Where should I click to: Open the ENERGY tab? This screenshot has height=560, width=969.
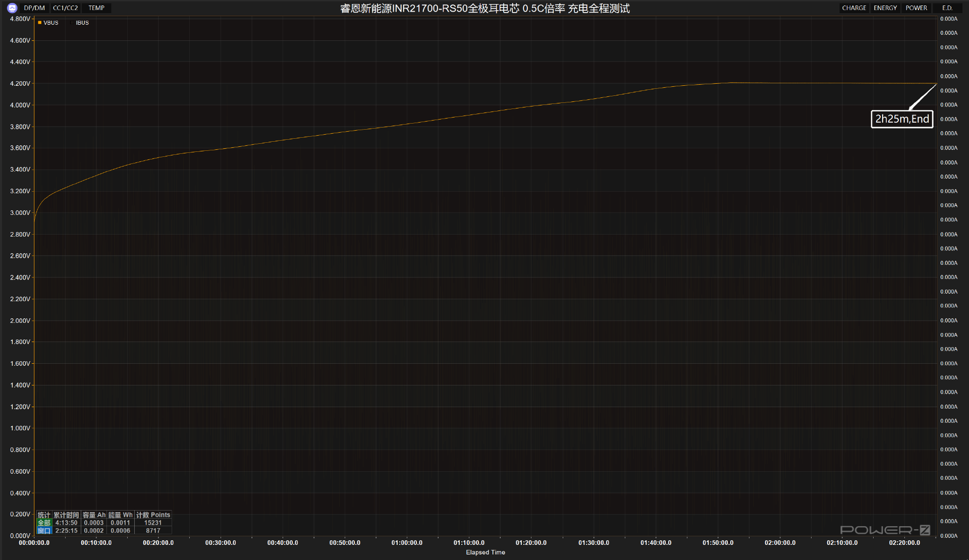[x=885, y=8]
